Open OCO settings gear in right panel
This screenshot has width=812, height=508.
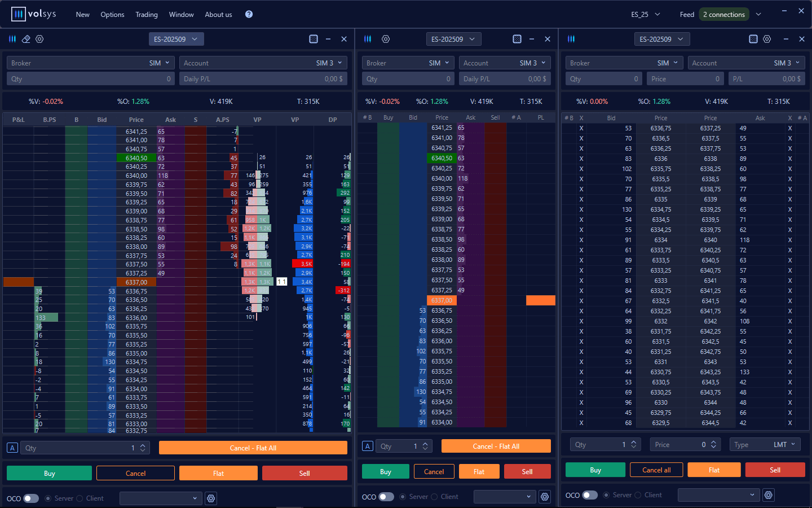[768, 495]
